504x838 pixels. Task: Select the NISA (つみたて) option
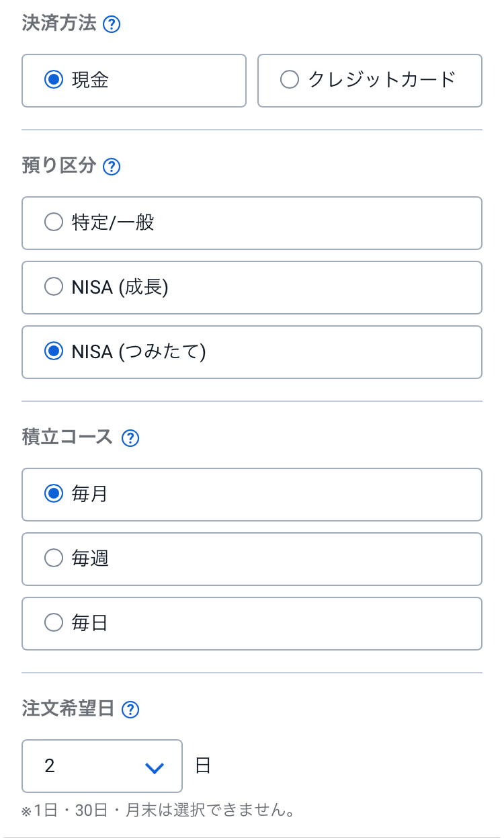[251, 352]
